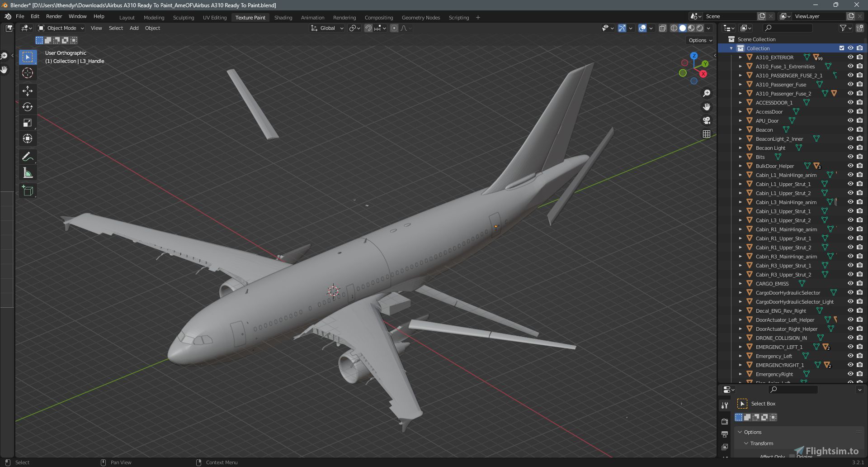Open the Options dropdown in viewport
Image resolution: width=868 pixels, height=467 pixels.
[x=700, y=40]
